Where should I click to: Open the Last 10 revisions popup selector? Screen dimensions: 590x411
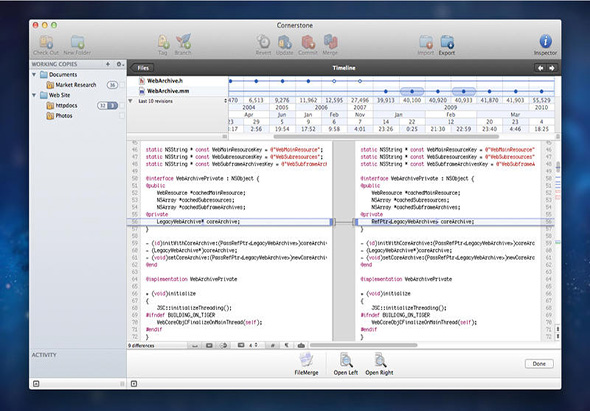[226, 101]
